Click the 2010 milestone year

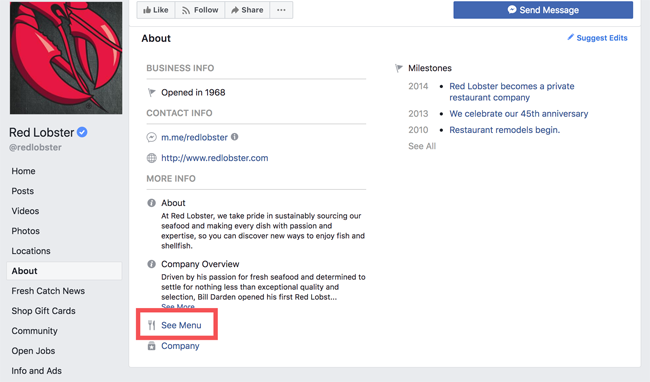[418, 130]
